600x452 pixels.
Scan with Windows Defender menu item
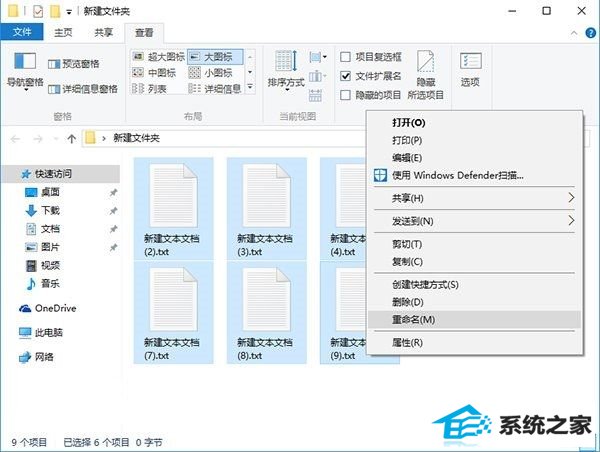pyautogui.click(x=474, y=175)
